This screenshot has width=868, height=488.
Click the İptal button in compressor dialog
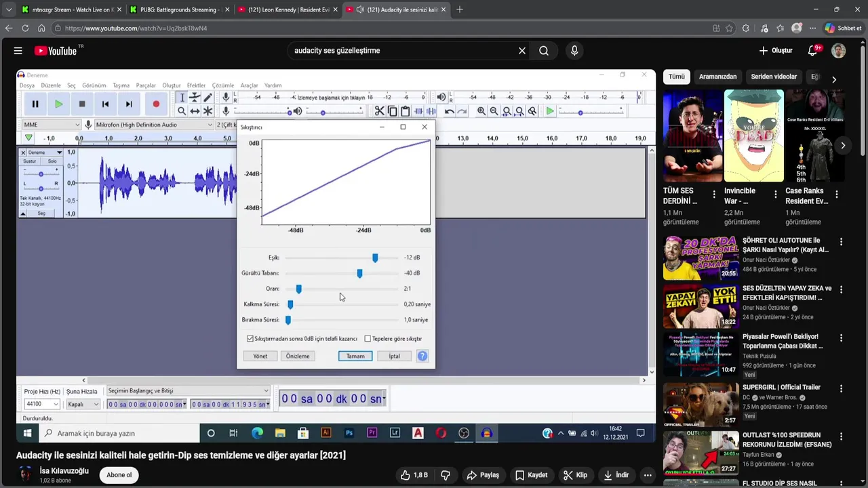pyautogui.click(x=394, y=356)
